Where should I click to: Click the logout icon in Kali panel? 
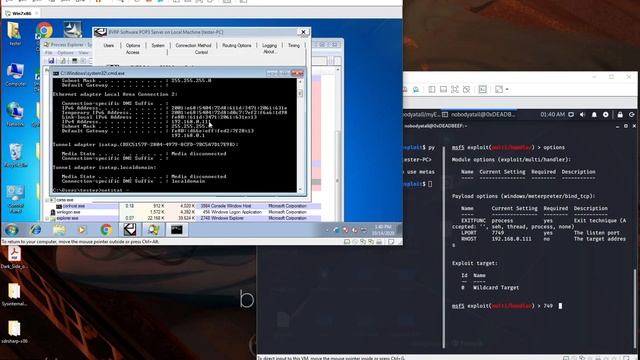pyautogui.click(x=632, y=115)
